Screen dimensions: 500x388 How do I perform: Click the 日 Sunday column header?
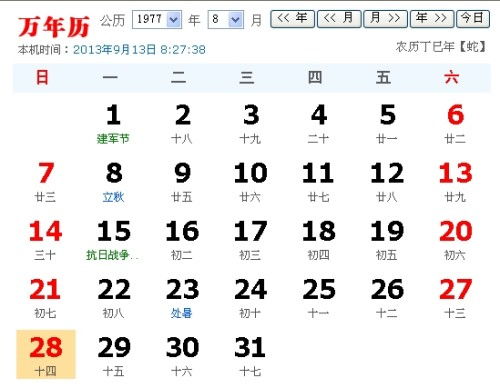[x=42, y=78]
